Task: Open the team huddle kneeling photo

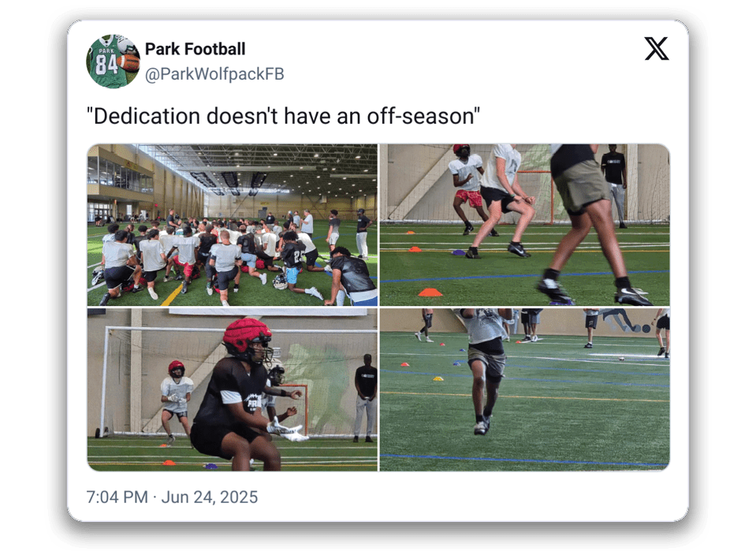Action: tap(233, 225)
